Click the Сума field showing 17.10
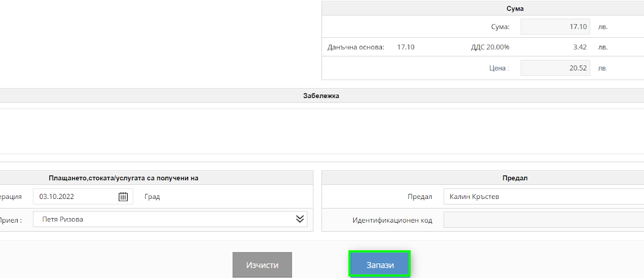Screen dimensions: 644x278 click(555, 27)
